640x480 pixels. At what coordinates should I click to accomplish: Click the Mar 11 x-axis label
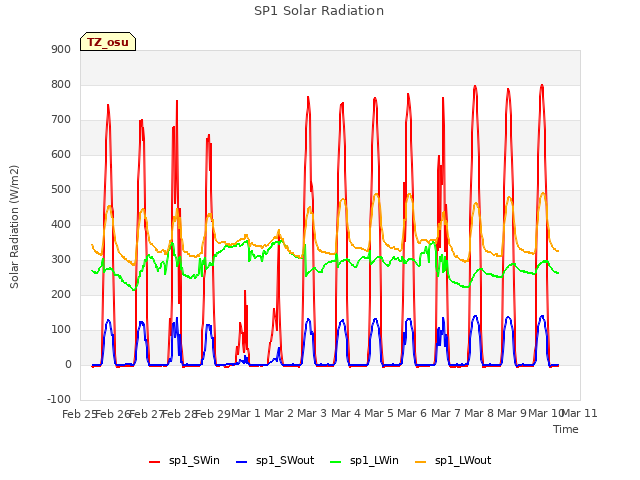click(x=580, y=414)
